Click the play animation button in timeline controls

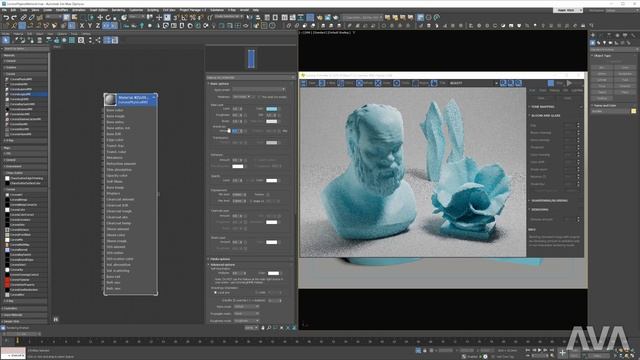540,350
